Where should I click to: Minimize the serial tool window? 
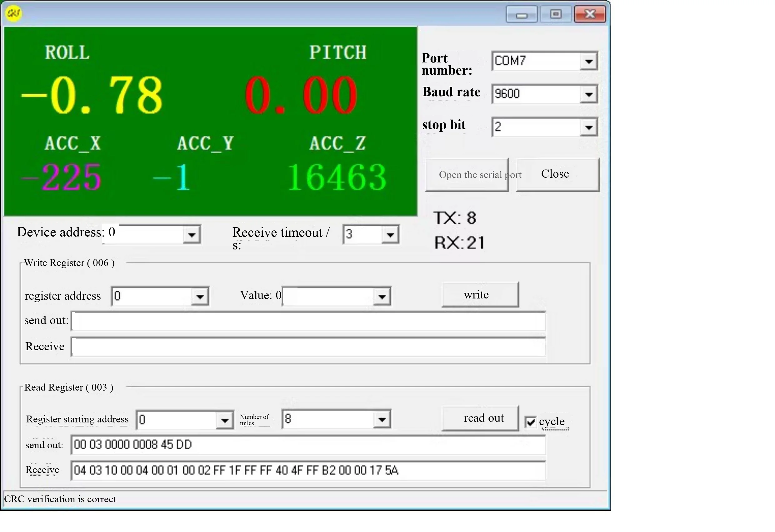click(522, 14)
